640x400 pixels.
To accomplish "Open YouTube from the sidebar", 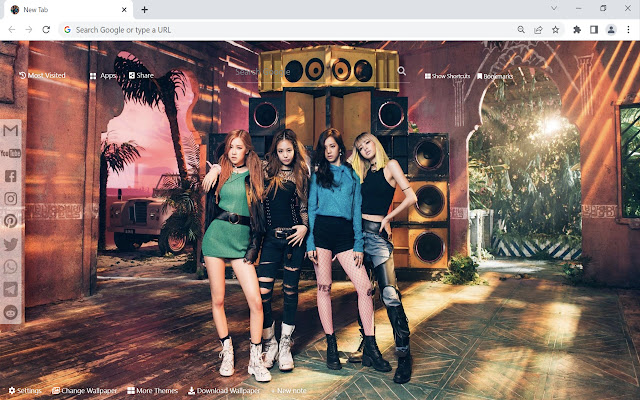I will click(x=11, y=153).
